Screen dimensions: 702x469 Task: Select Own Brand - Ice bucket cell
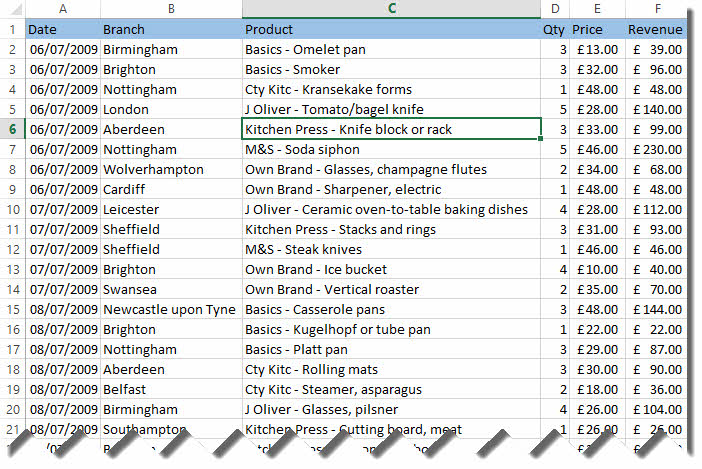[x=391, y=269]
